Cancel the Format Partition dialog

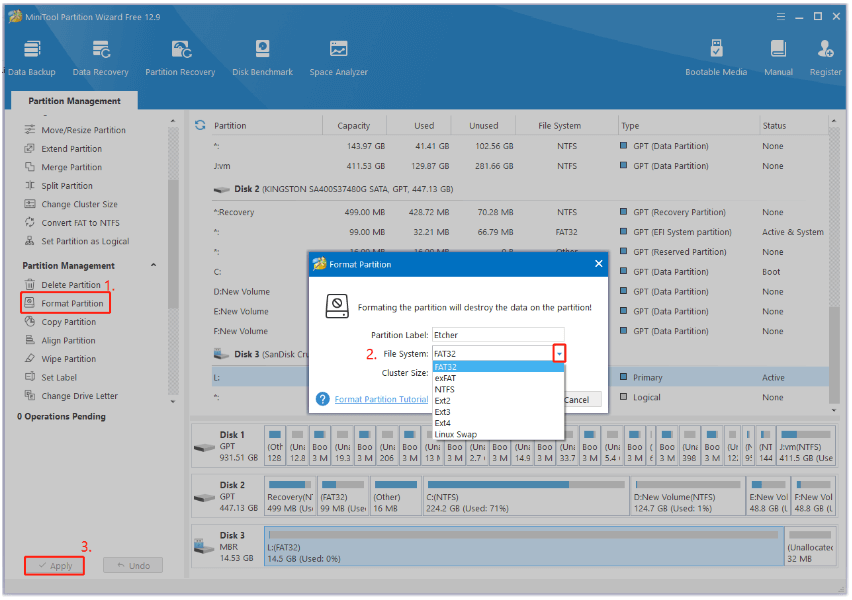pyautogui.click(x=582, y=399)
